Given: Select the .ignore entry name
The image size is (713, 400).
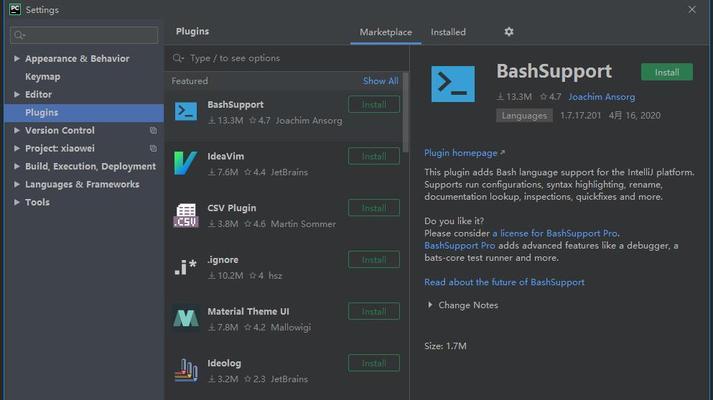Looking at the screenshot, I should 223,260.
